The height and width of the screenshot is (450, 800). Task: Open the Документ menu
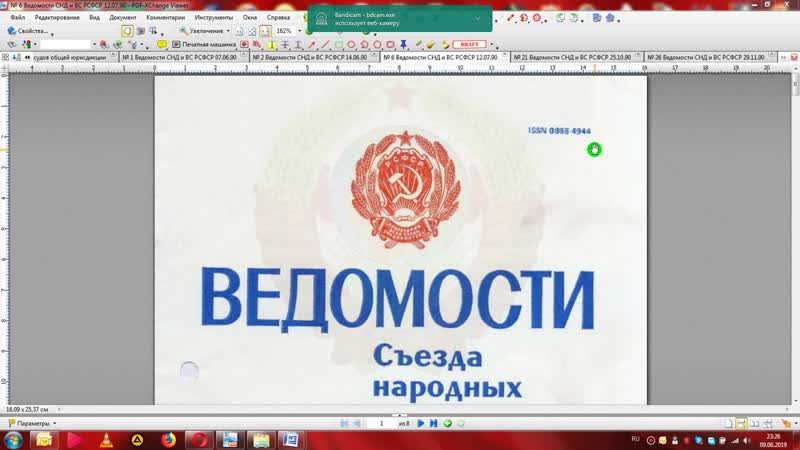tap(122, 17)
